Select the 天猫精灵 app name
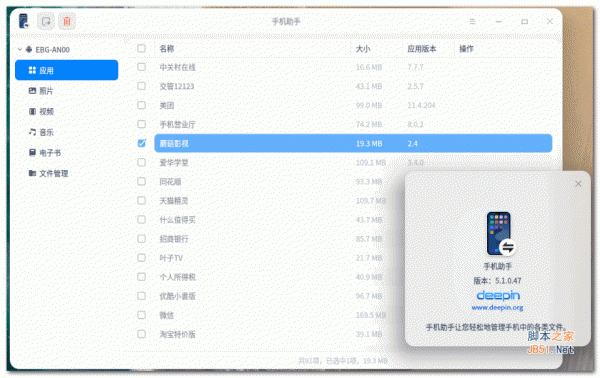Screen dimensions: 600x378 (x=174, y=201)
